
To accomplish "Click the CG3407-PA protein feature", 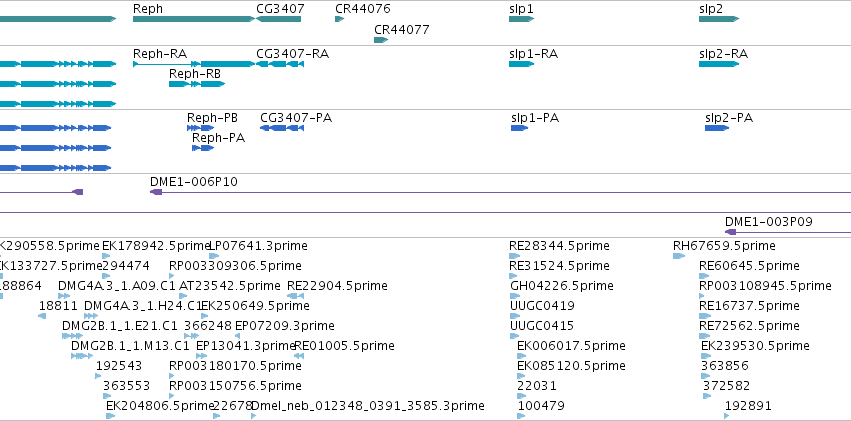I will 282,128.
